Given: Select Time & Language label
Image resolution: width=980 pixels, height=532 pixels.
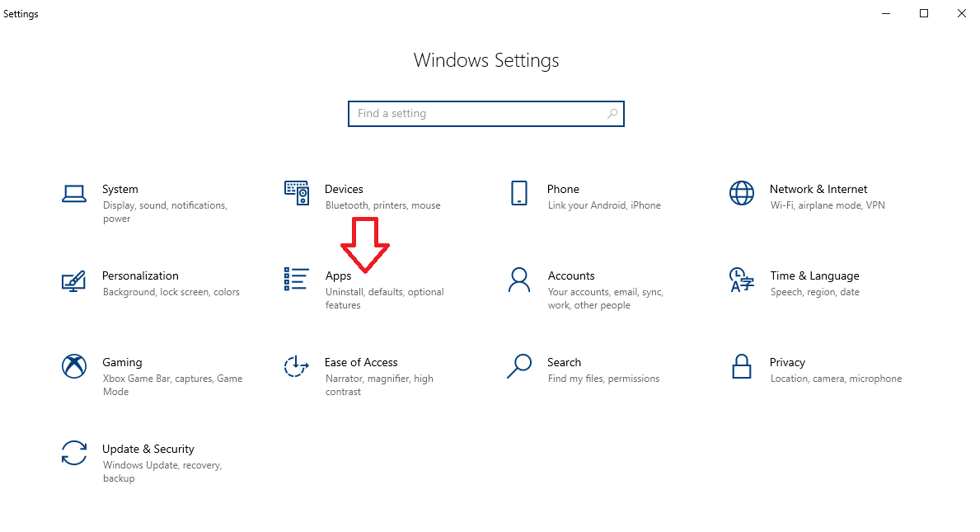Looking at the screenshot, I should click(x=814, y=276).
